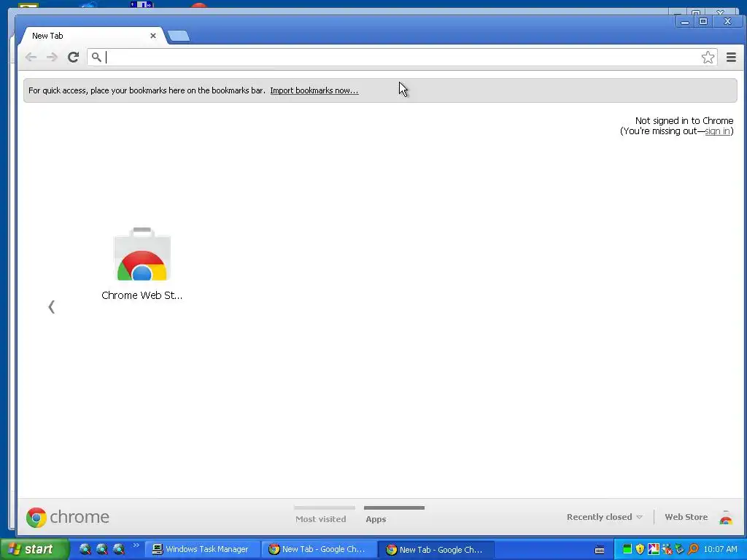Maximize the front Chrome window
The width and height of the screenshot is (747, 560).
[x=703, y=21]
